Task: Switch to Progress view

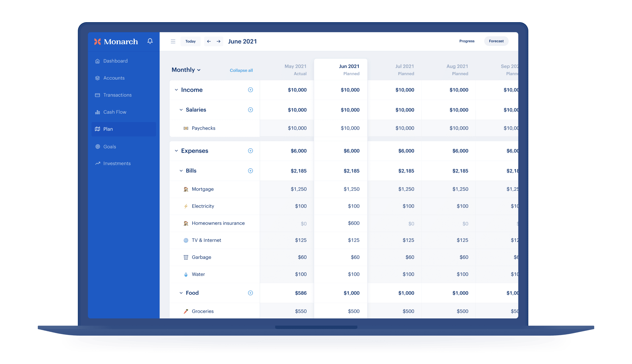Action: (x=467, y=41)
